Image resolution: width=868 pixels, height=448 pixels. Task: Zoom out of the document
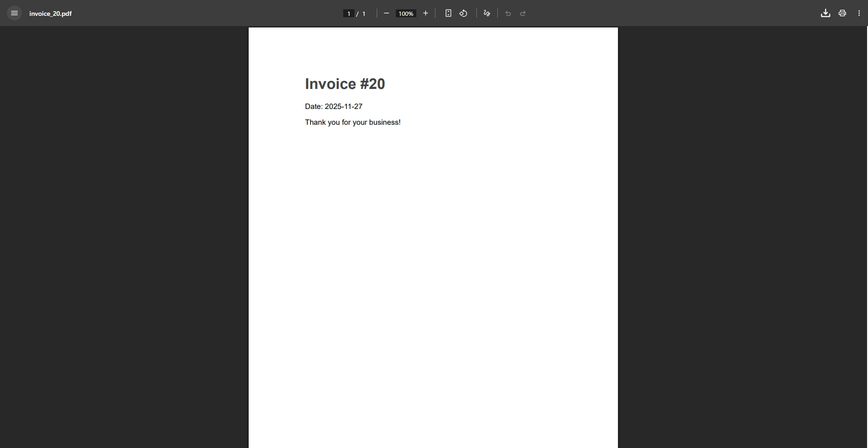pyautogui.click(x=387, y=13)
